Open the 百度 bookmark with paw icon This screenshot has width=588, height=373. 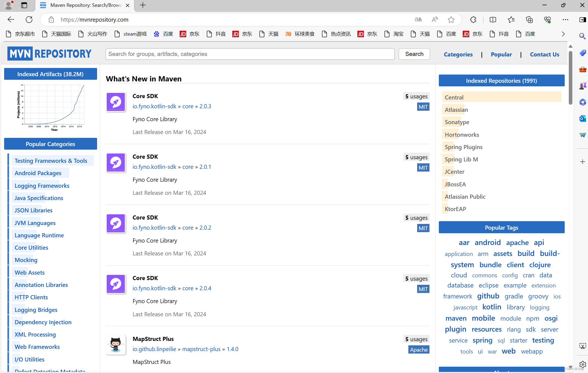pos(163,34)
